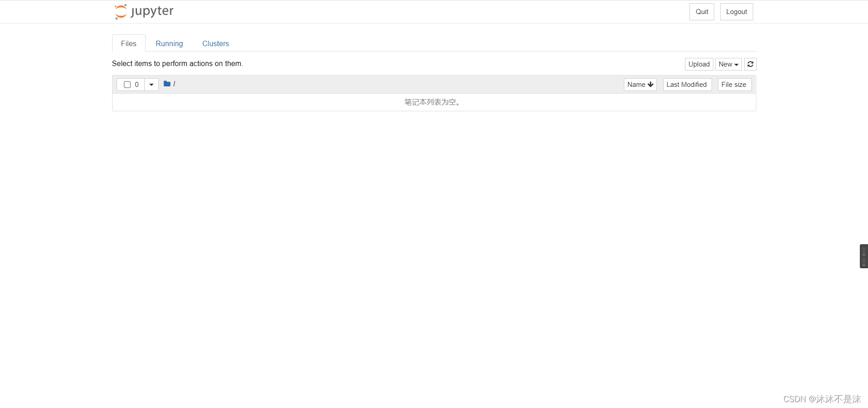Open the selection type dropdown arrow
This screenshot has height=408, width=868.
point(151,85)
